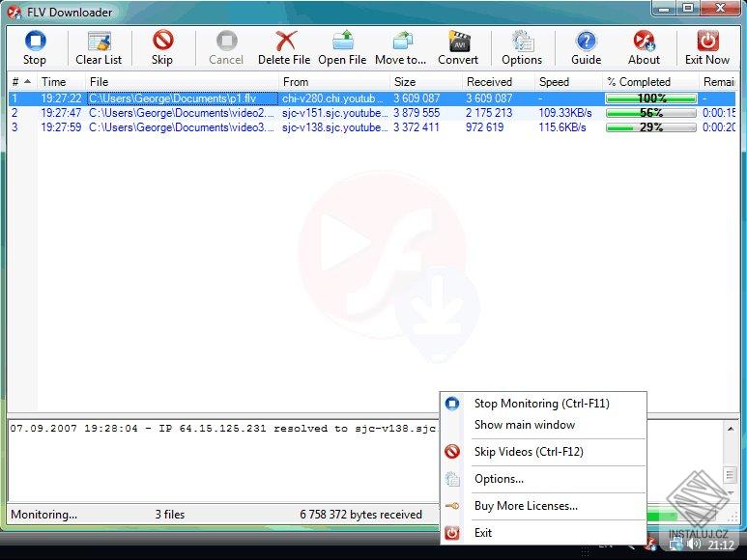747x560 pixels.
Task: Click log panel scrollbar up arrow
Action: [731, 429]
